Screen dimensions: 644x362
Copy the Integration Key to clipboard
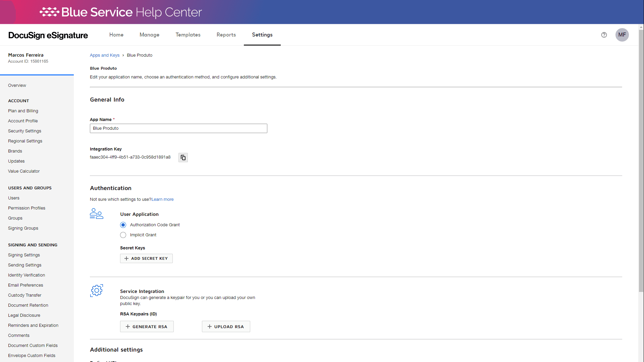point(183,158)
